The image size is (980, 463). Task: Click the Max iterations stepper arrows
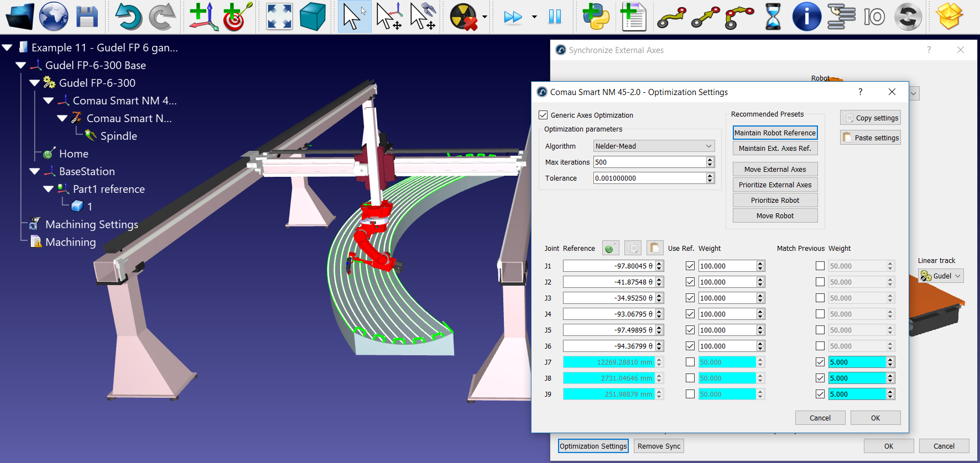point(710,162)
